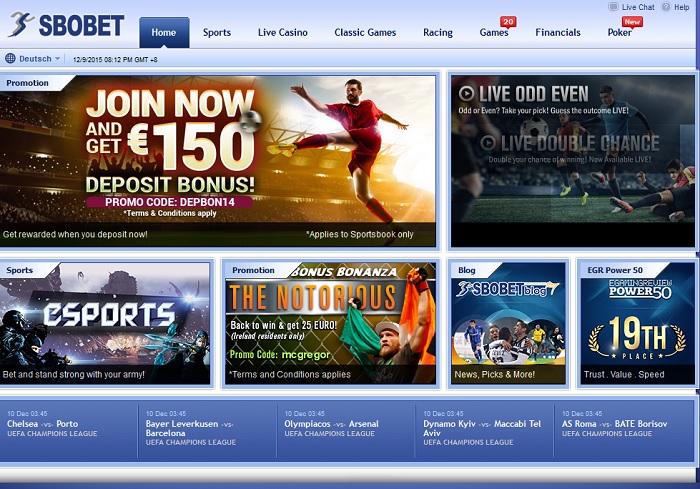The height and width of the screenshot is (489, 700).
Task: Click the globe language icon
Action: 10,59
